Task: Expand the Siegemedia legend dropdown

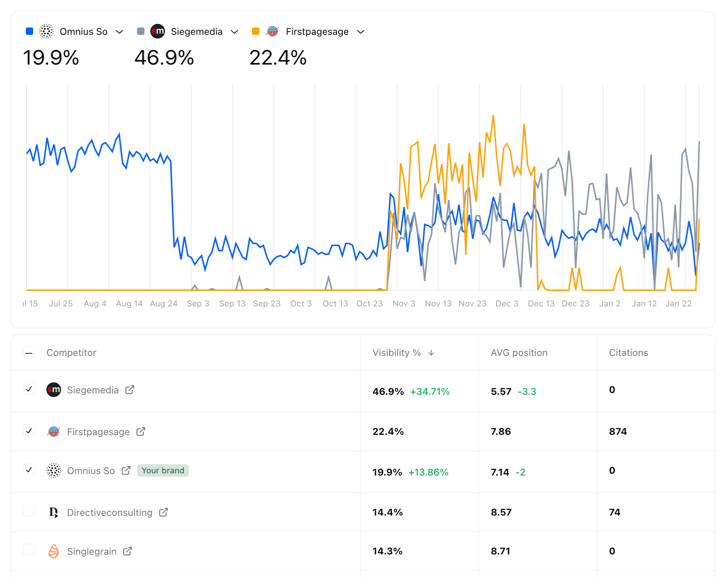Action: pyautogui.click(x=235, y=32)
